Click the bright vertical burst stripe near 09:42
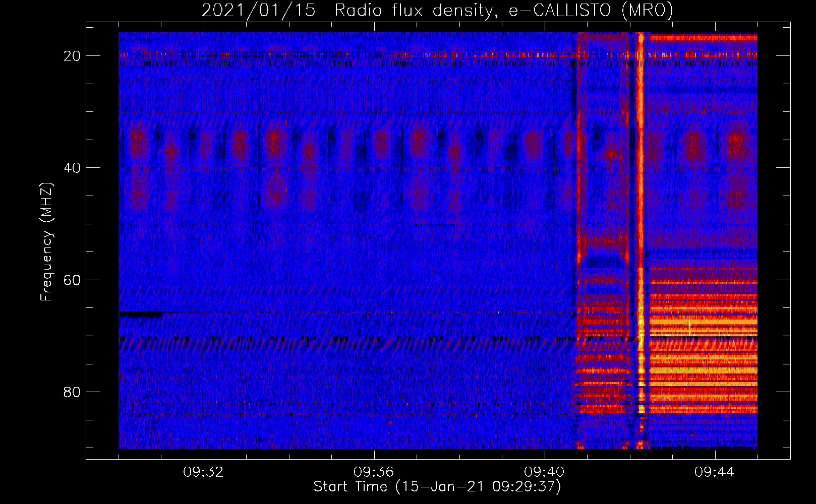The height and width of the screenshot is (504, 816). click(641, 240)
